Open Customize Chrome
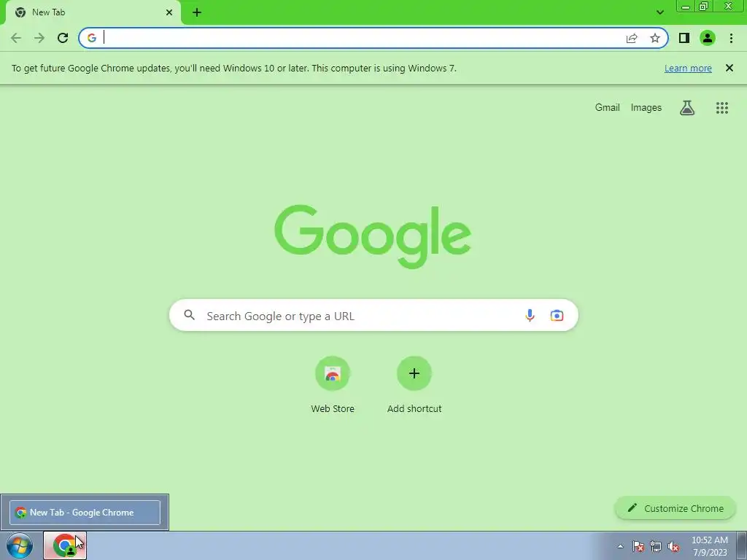This screenshot has height=560, width=747. tap(676, 508)
